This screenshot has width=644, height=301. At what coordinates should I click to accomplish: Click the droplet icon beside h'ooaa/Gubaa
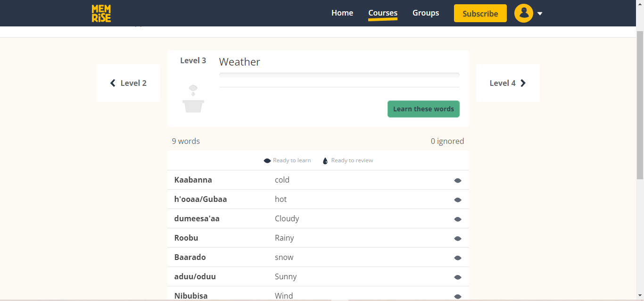(457, 200)
